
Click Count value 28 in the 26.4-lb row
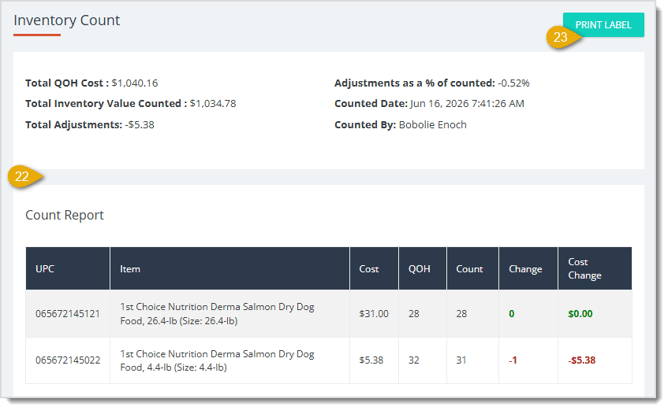[x=461, y=314]
